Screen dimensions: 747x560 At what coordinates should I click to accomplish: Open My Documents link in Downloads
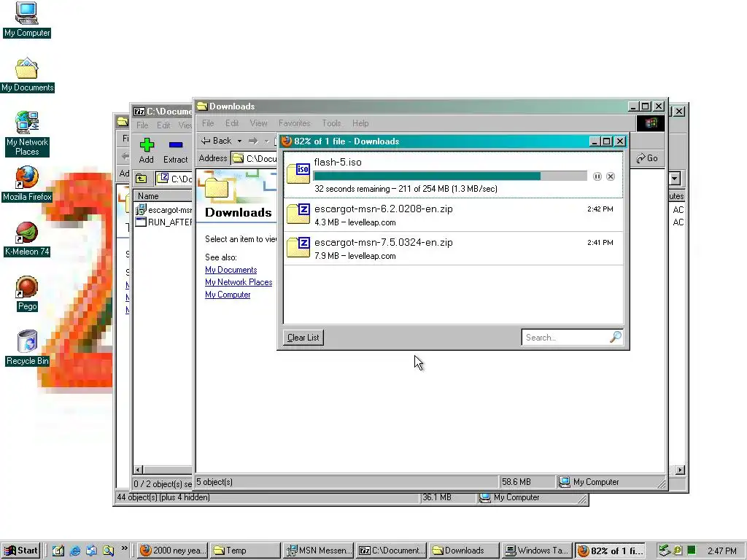[231, 270]
